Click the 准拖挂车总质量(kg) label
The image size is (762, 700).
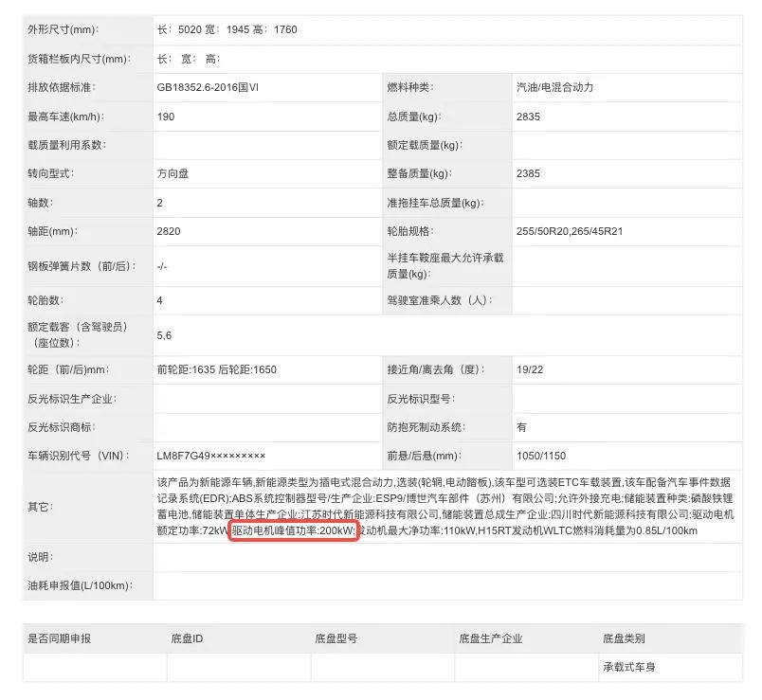point(435,203)
